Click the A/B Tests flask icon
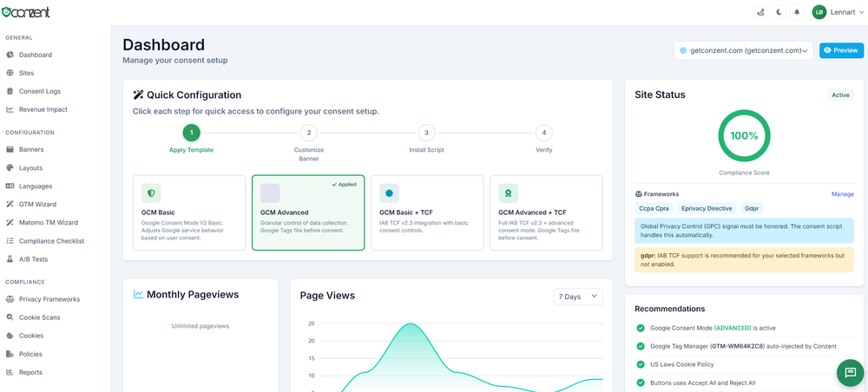 (x=10, y=258)
